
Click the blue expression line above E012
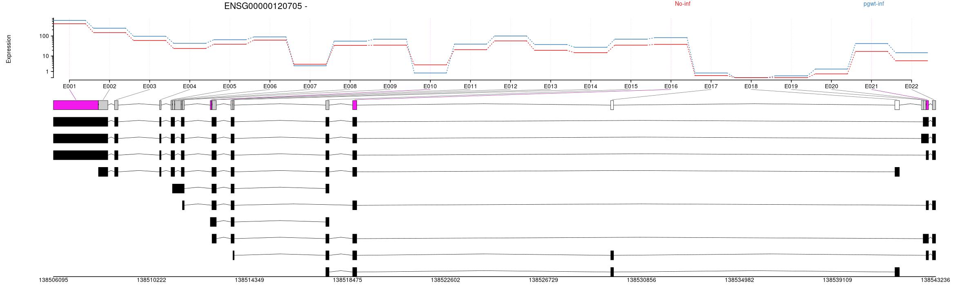[510, 36]
